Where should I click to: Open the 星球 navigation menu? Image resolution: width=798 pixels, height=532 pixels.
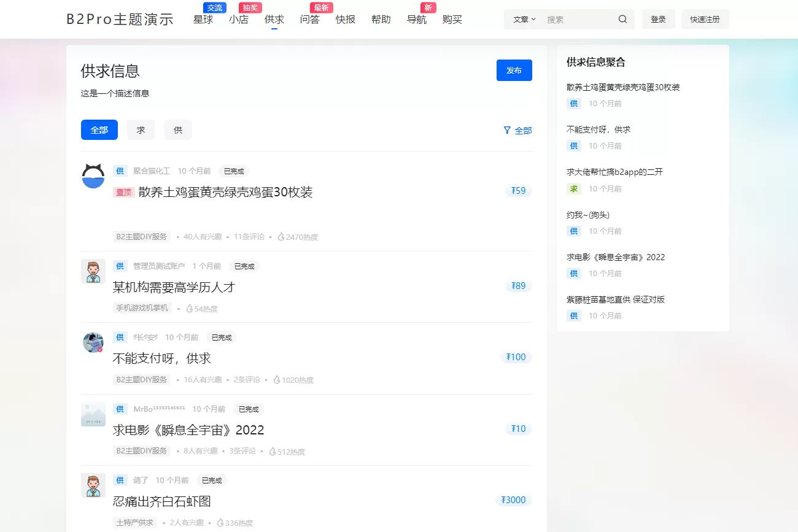tap(203, 20)
